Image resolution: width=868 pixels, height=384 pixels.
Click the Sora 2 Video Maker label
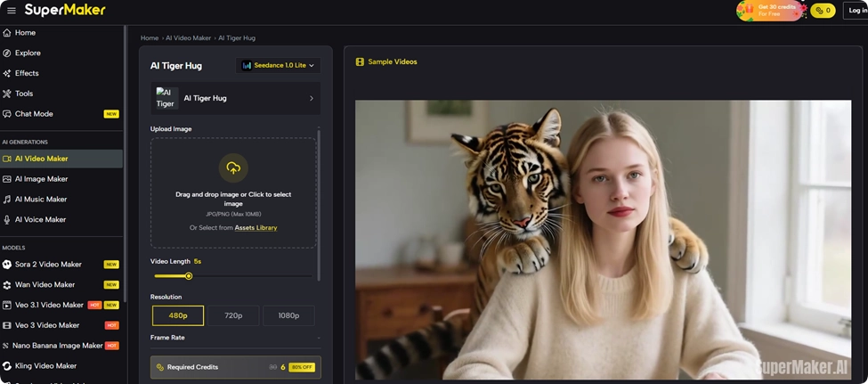coord(48,265)
